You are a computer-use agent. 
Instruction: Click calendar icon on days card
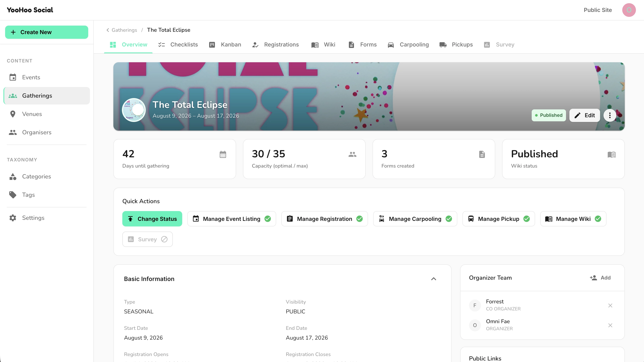[223, 154]
